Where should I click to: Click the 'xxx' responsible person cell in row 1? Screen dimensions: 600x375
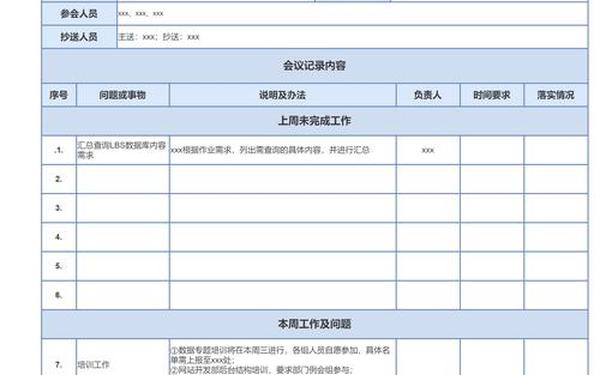tap(428, 150)
